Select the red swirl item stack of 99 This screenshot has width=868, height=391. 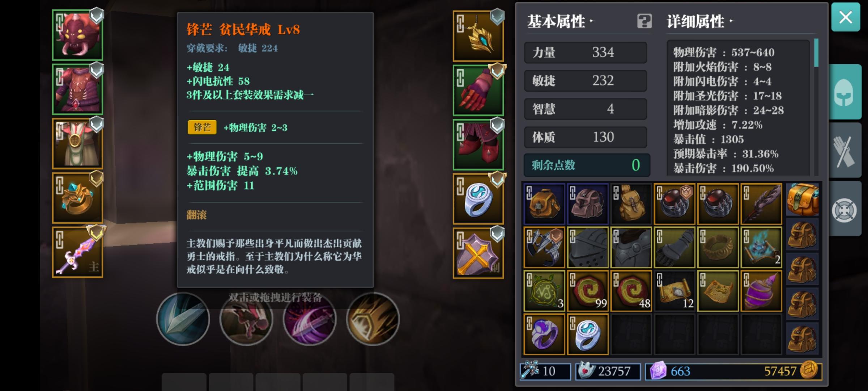587,291
